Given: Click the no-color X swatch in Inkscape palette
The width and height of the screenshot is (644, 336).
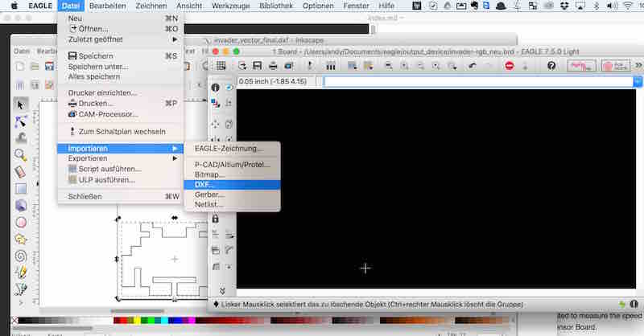Looking at the screenshot, I should click(14, 321).
